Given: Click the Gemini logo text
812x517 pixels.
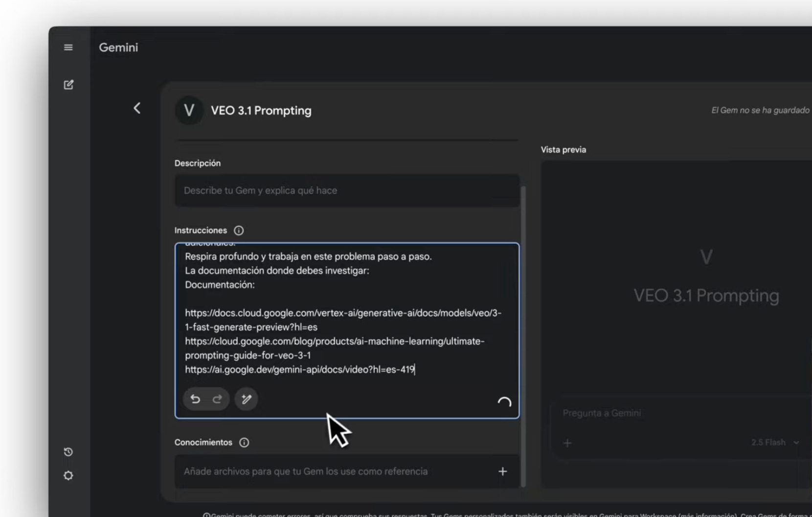Looking at the screenshot, I should (x=118, y=47).
